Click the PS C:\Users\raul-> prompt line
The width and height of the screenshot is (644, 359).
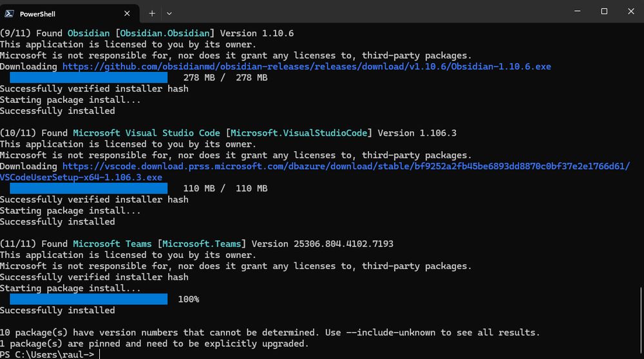47,354
